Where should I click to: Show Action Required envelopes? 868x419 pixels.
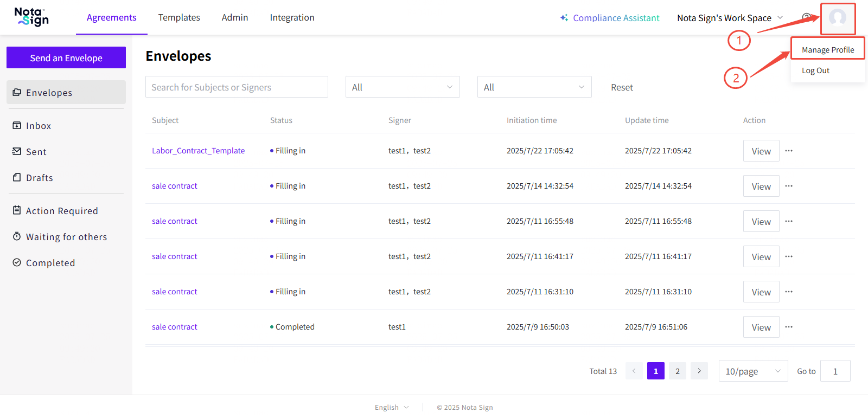62,211
